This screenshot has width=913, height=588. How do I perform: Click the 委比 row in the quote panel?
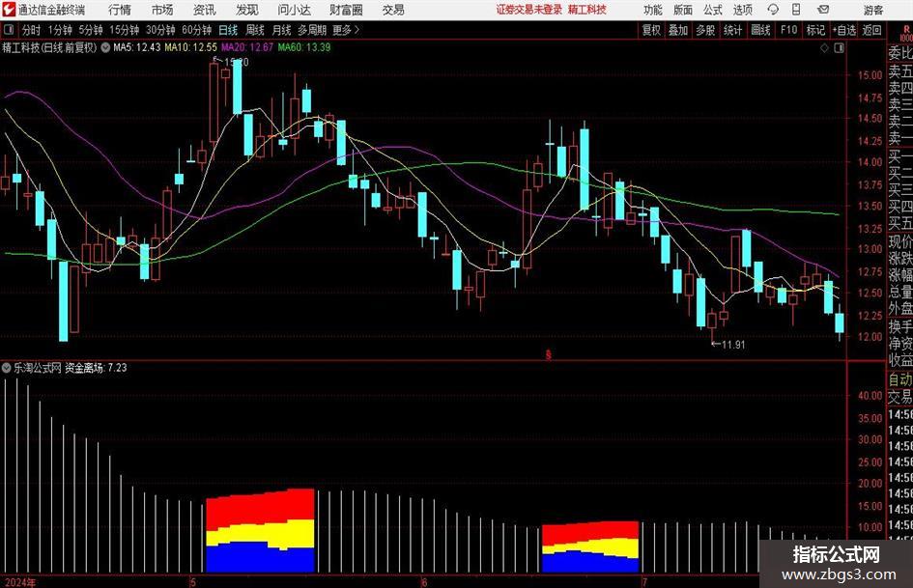point(899,53)
